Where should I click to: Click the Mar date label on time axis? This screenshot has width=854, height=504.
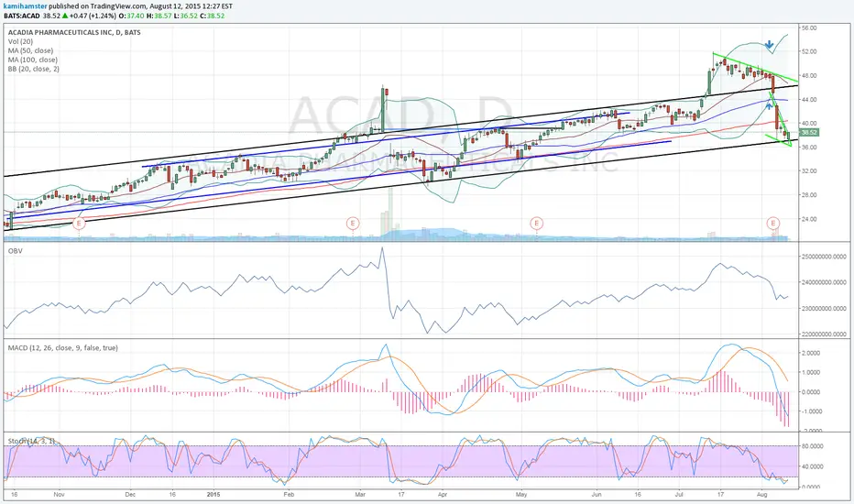(360, 495)
